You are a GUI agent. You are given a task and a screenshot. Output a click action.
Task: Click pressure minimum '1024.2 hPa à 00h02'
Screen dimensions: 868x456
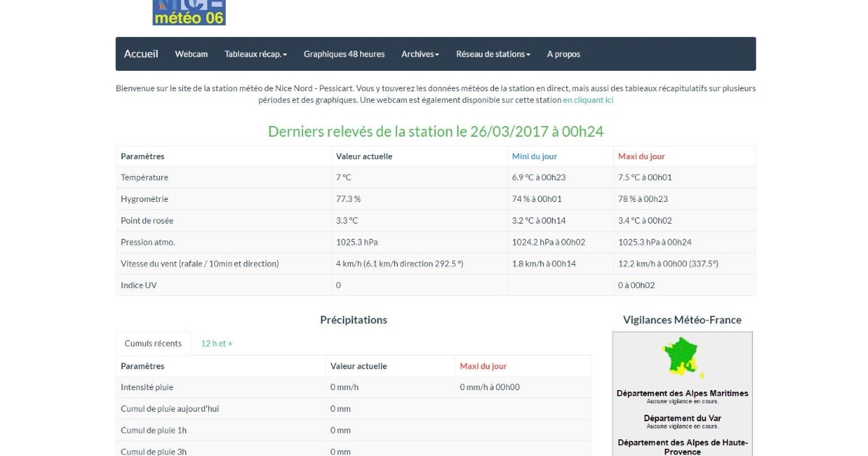pyautogui.click(x=548, y=242)
